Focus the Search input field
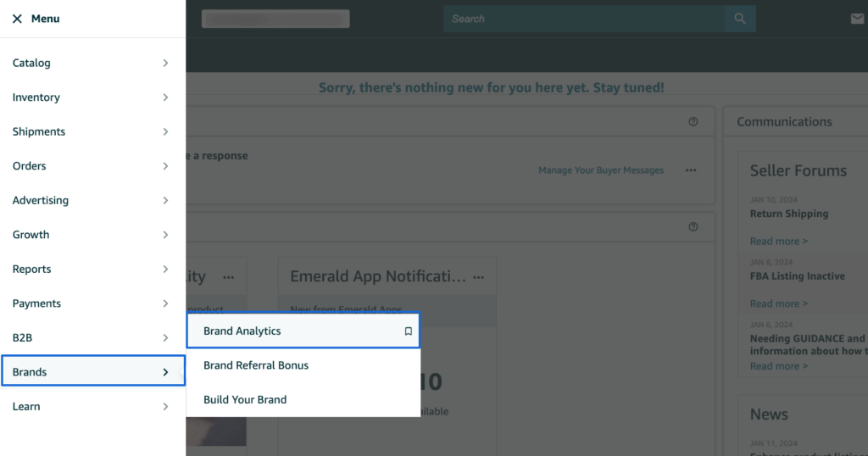Viewport: 868px width, 456px height. [584, 19]
